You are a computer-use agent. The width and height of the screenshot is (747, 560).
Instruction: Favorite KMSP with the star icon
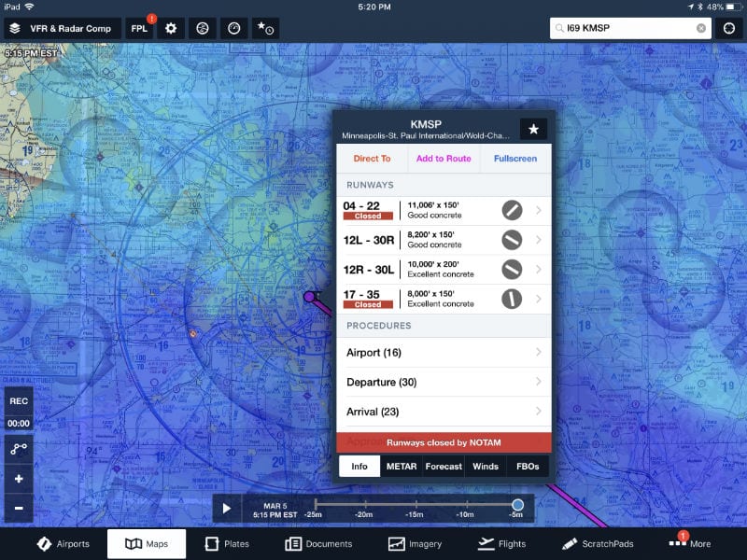coord(533,129)
